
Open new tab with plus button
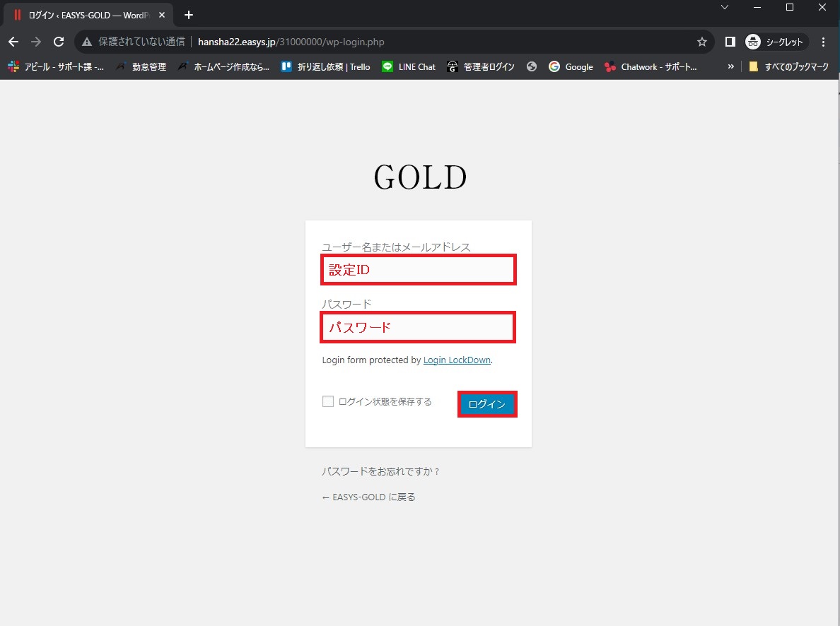point(188,15)
